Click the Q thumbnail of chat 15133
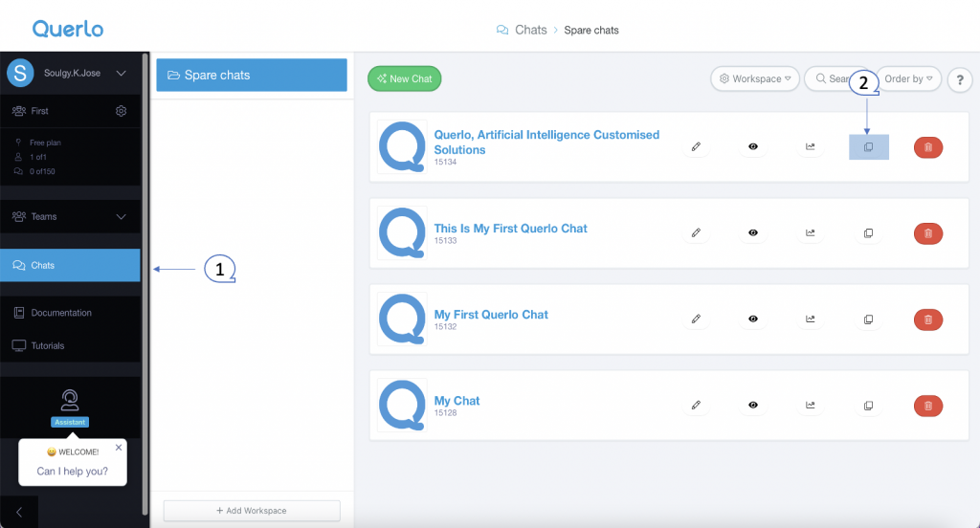Image resolution: width=980 pixels, height=528 pixels. click(x=402, y=232)
